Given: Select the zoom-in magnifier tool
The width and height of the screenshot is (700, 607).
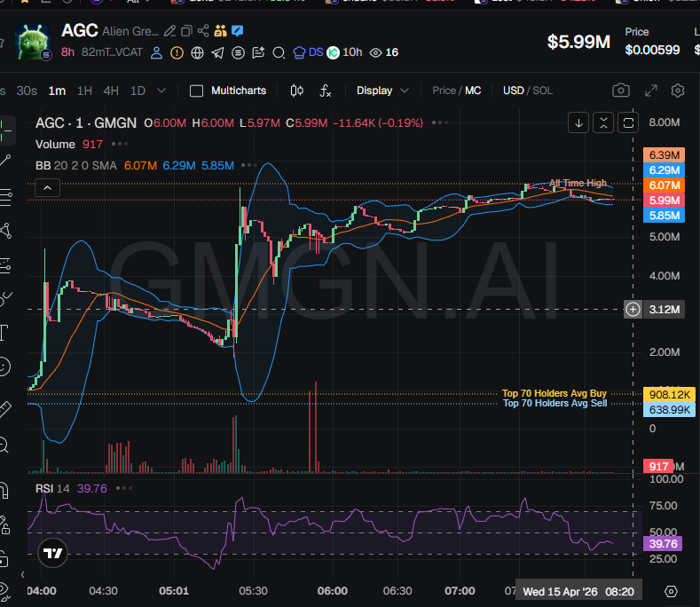Looking at the screenshot, I should (x=4, y=445).
